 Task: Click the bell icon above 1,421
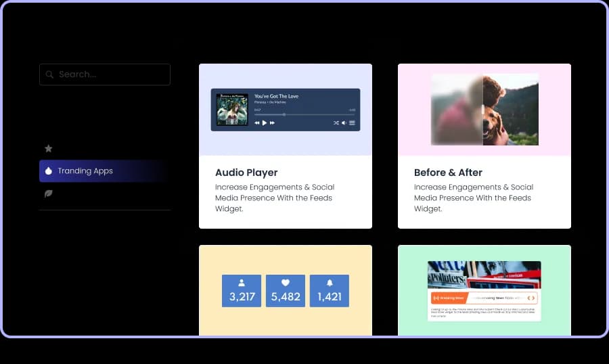(330, 283)
